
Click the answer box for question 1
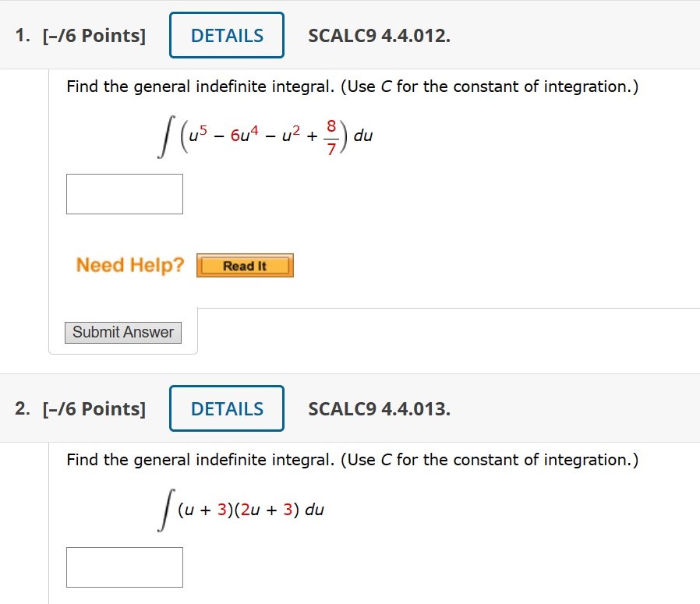coord(124,193)
